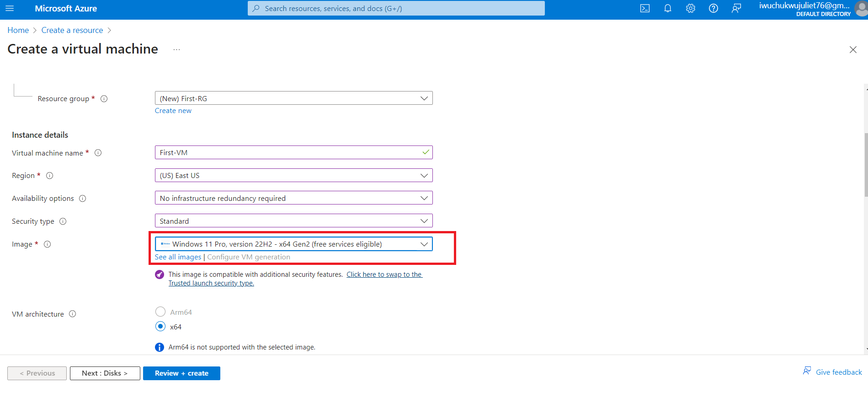Click the Virtual machine name label

48,153
